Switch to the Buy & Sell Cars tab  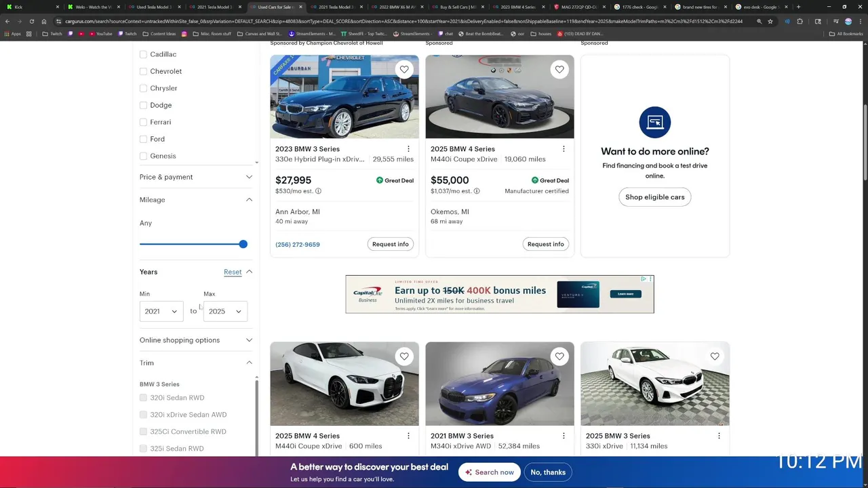[x=457, y=7]
